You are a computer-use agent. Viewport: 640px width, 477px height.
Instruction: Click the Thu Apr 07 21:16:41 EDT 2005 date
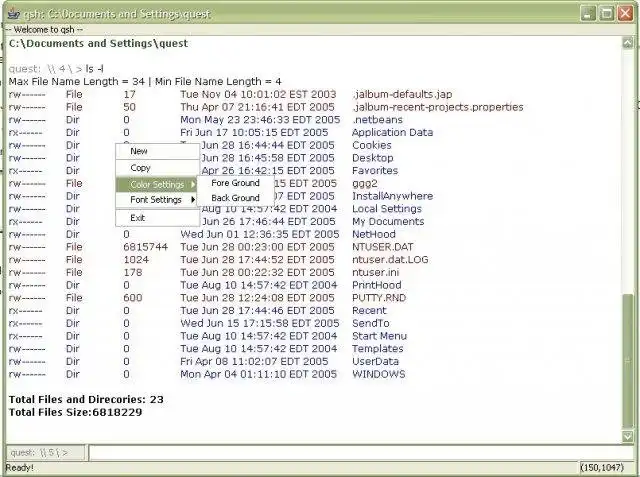(257, 107)
